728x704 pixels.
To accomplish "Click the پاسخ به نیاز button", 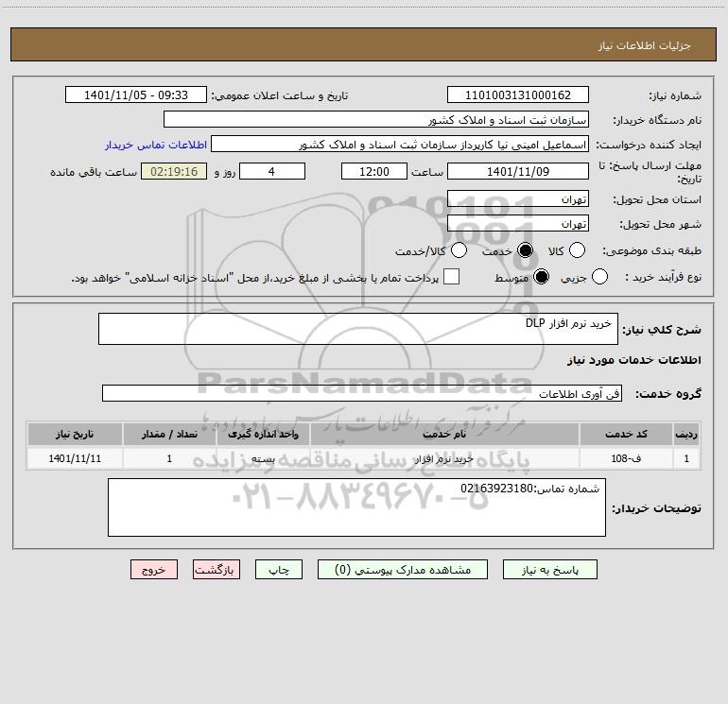I will click(x=549, y=570).
